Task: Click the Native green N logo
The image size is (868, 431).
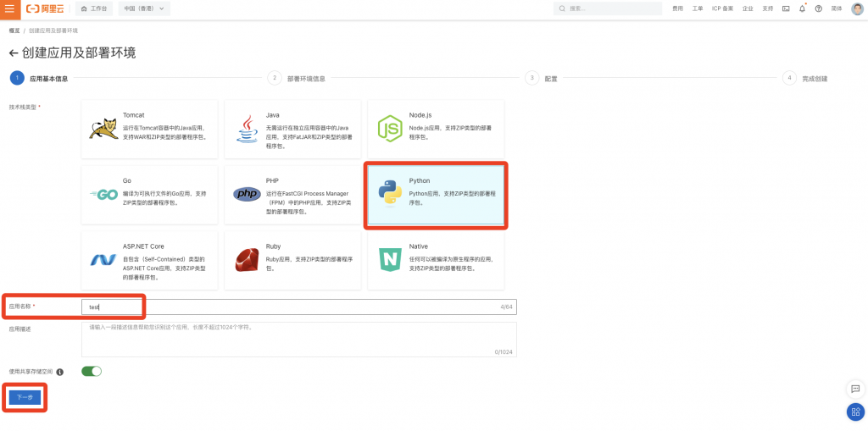Action: (390, 259)
